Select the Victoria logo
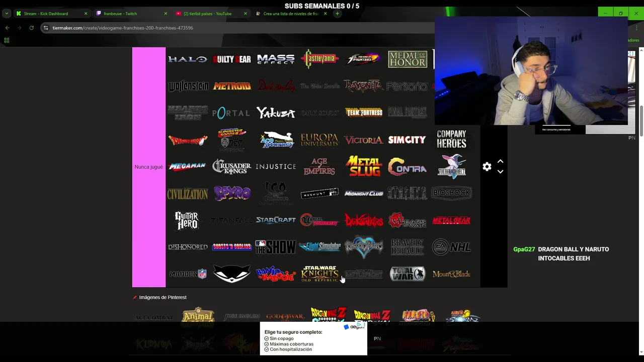644x362 pixels. coord(363,140)
